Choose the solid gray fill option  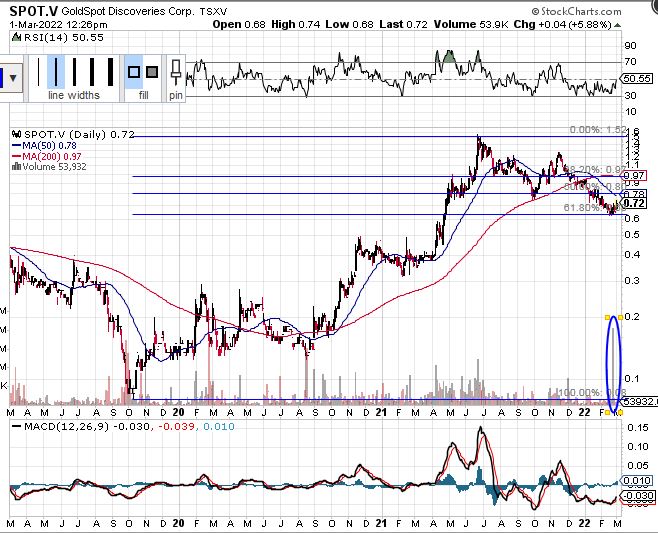coord(152,72)
